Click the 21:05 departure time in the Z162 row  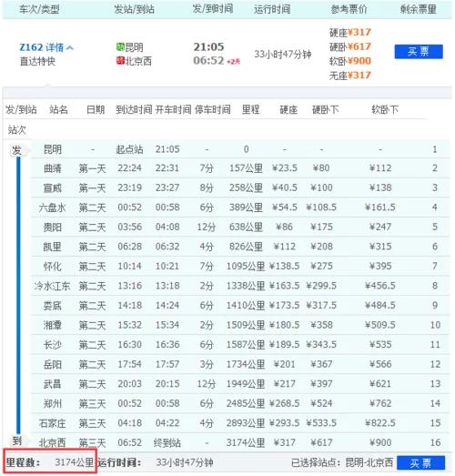pos(208,46)
